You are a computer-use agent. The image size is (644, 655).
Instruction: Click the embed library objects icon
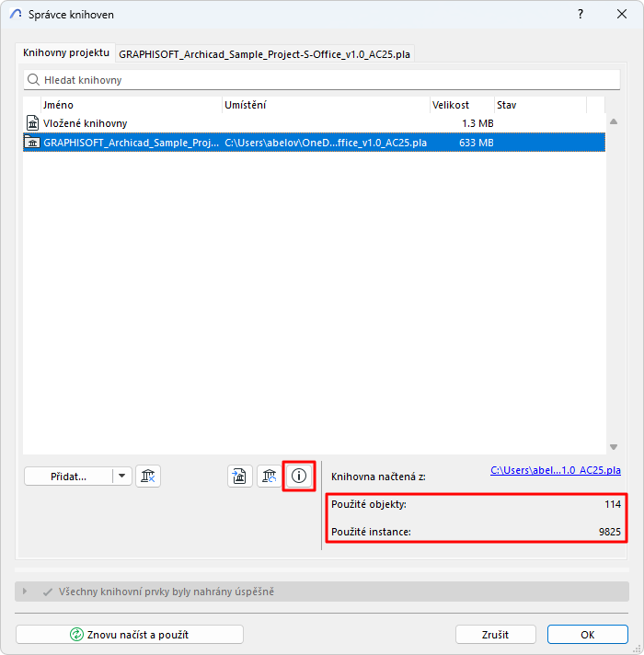click(x=240, y=477)
